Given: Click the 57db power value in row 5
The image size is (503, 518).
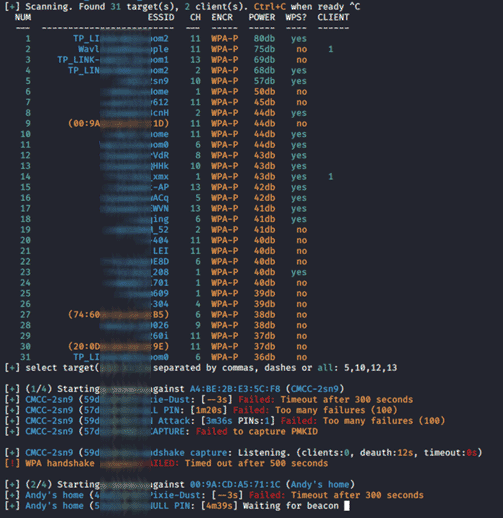Looking at the screenshot, I should pos(264,81).
